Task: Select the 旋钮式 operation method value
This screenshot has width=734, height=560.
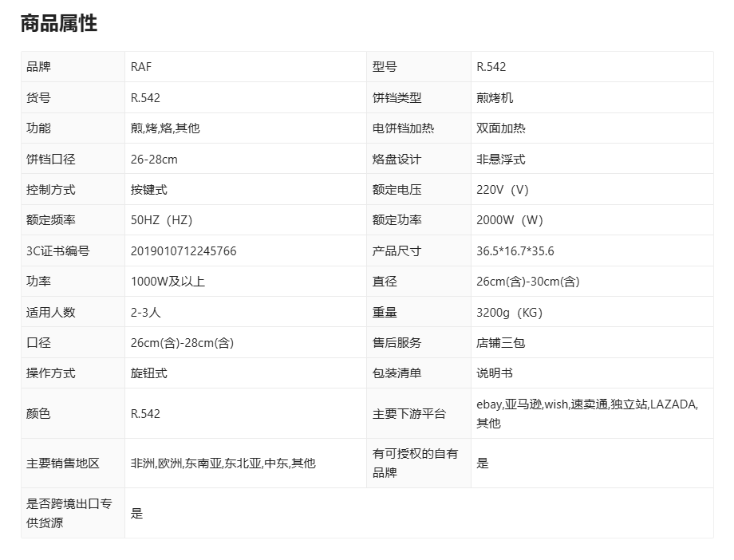Action: click(149, 373)
